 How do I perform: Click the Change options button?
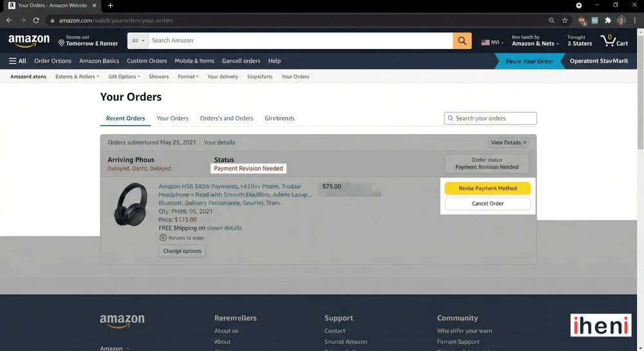pyautogui.click(x=182, y=251)
